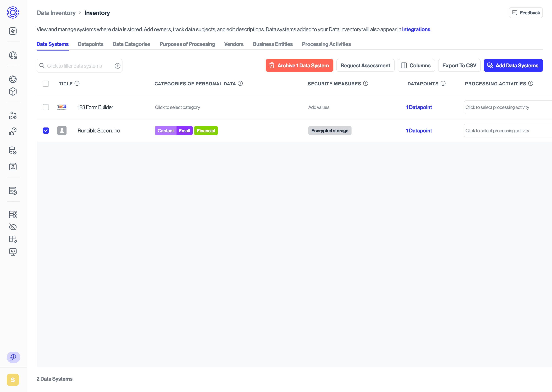The width and height of the screenshot is (552, 392).
Task: Click the Archive 1 Data System button
Action: click(x=299, y=65)
